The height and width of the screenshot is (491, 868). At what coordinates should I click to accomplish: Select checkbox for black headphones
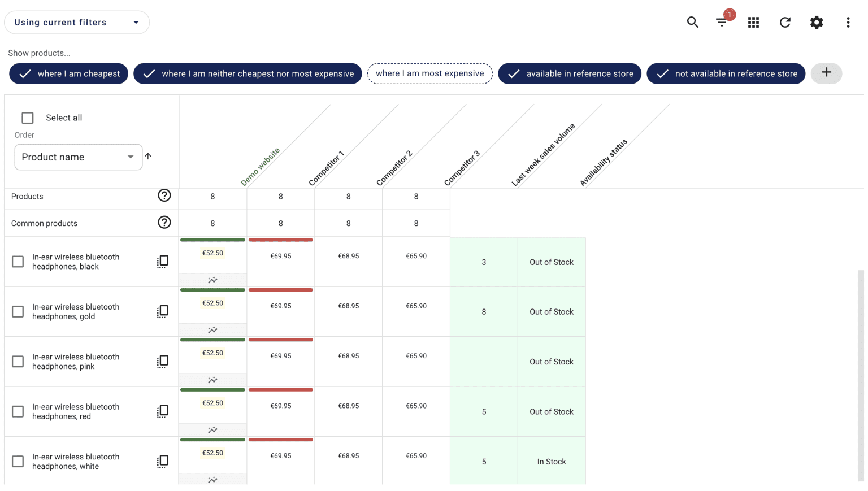tap(18, 262)
